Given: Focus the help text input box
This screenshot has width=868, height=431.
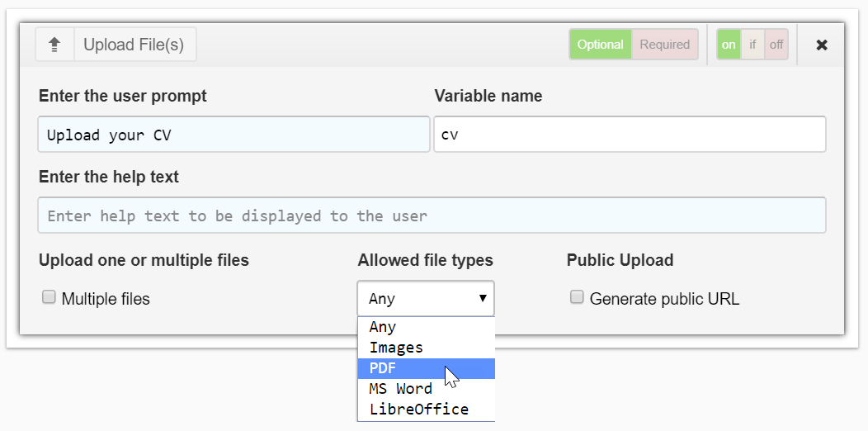Looking at the screenshot, I should [432, 215].
